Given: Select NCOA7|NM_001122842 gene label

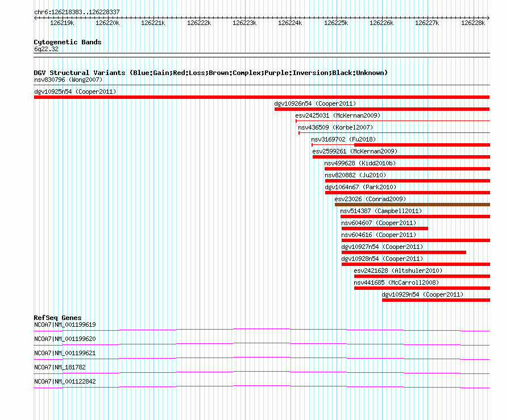Looking at the screenshot, I should (65, 381).
